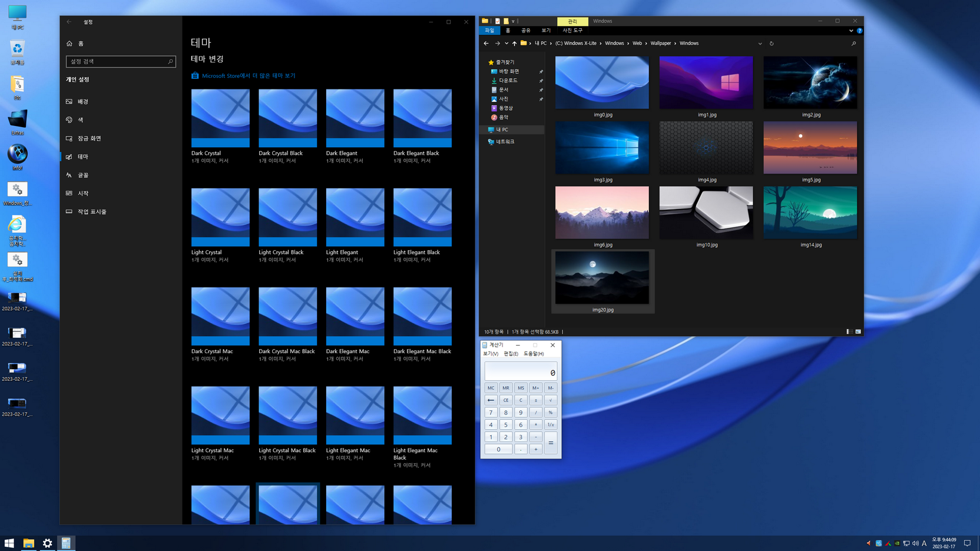The width and height of the screenshot is (980, 551).
Task: Open the Extras folder on desktop
Action: 17,123
